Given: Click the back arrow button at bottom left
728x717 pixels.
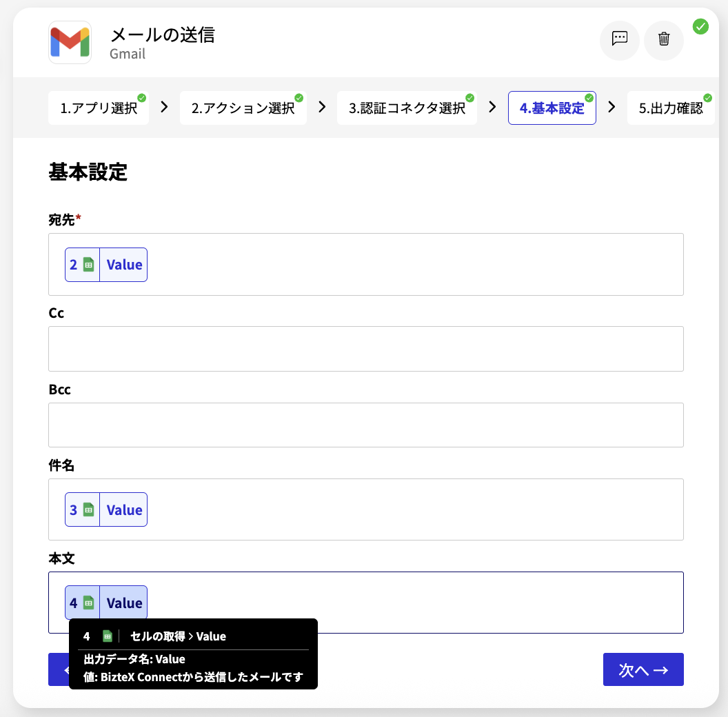Looking at the screenshot, I should click(x=59, y=669).
